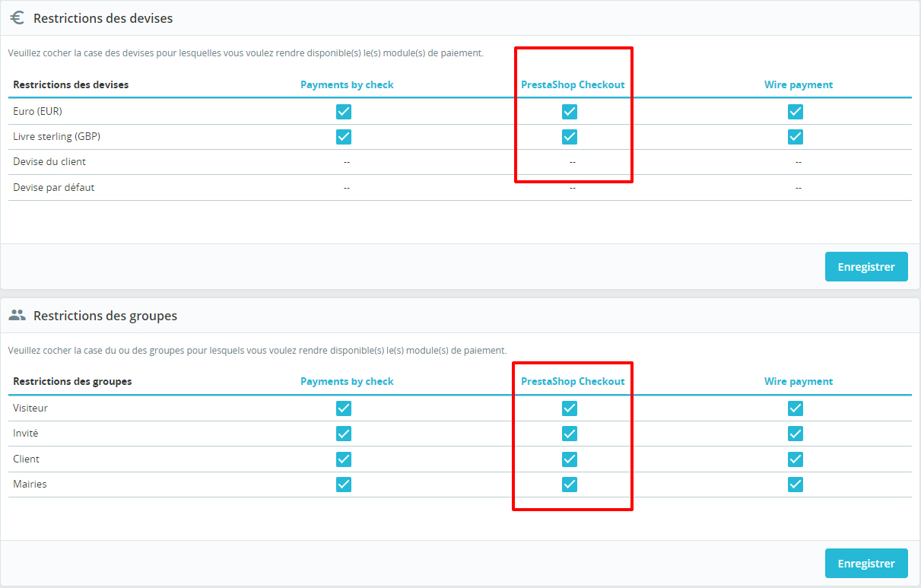Select the Mairies row label
The image size is (921, 588).
pyautogui.click(x=30, y=485)
